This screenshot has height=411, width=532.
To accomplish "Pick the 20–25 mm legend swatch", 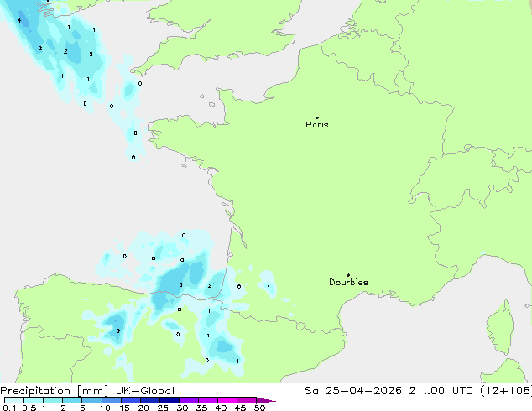I will point(150,400).
